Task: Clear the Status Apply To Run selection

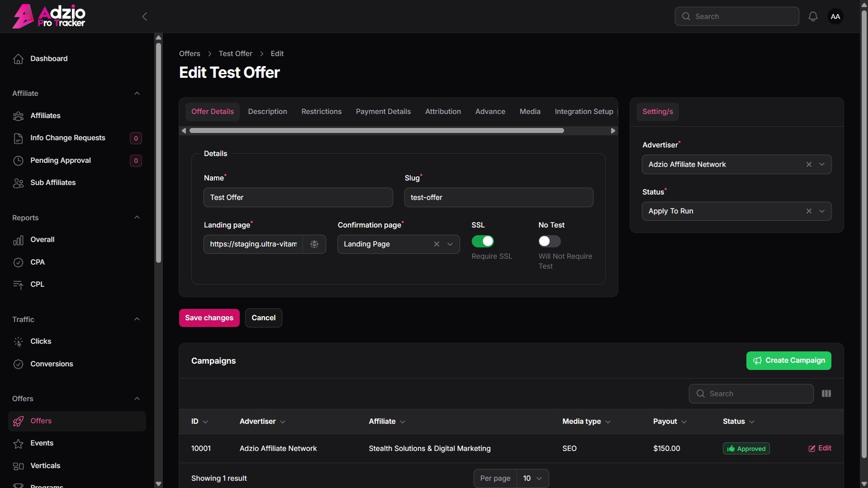Action: (x=809, y=211)
